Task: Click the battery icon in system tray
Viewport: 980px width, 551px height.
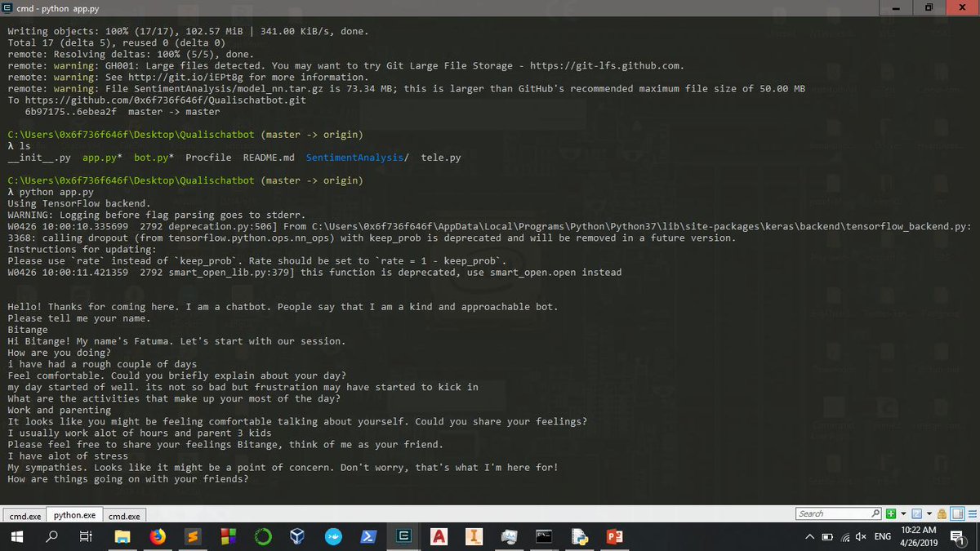Action: 827,536
